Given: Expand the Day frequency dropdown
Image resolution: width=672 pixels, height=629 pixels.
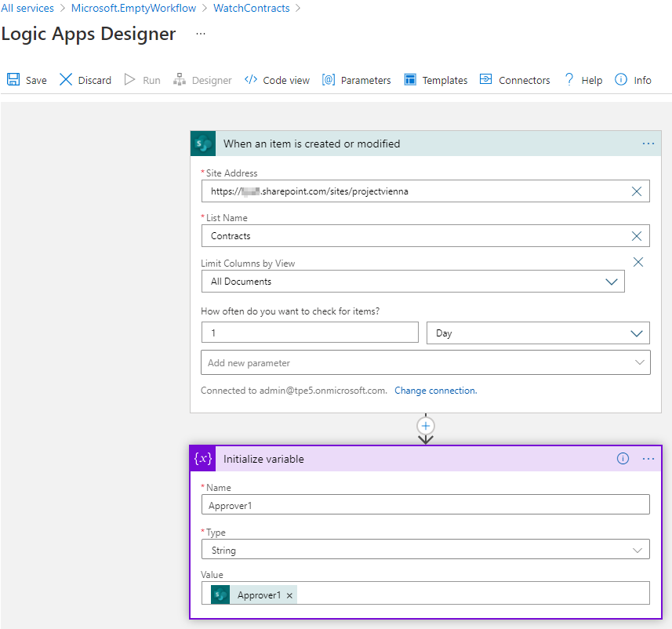Looking at the screenshot, I should pyautogui.click(x=636, y=333).
